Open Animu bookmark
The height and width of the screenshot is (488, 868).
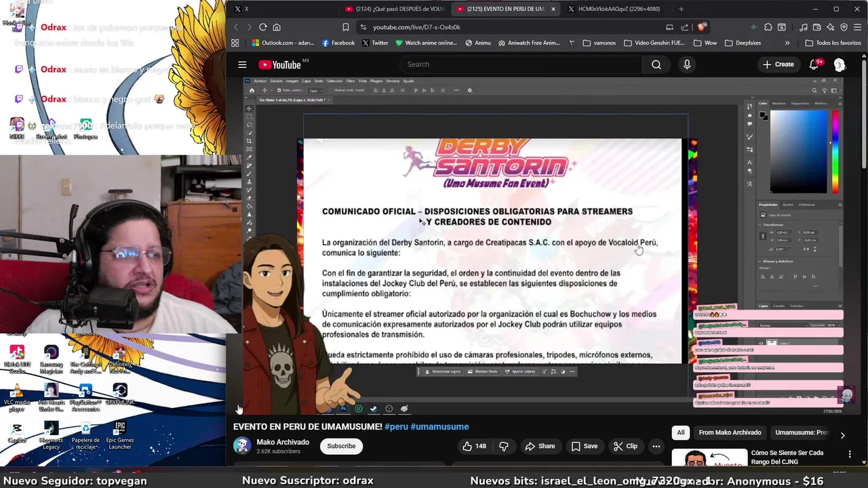[478, 43]
